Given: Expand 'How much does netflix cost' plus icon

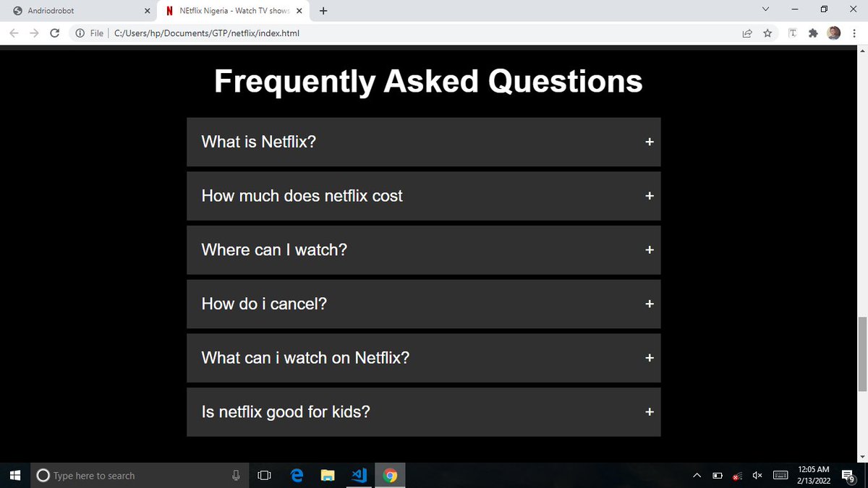Looking at the screenshot, I should tap(650, 196).
